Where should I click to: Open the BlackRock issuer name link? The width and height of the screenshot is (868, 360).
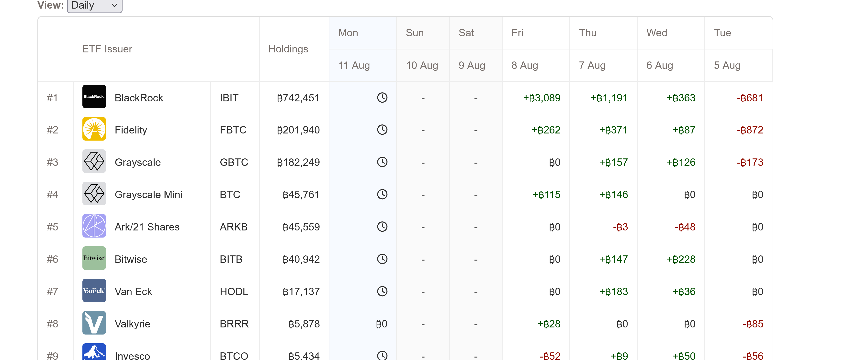[139, 98]
